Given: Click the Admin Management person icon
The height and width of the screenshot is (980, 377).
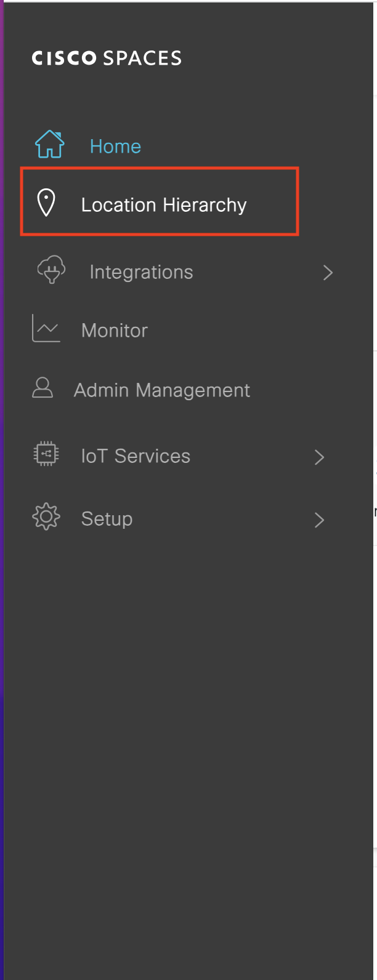Looking at the screenshot, I should 43,388.
